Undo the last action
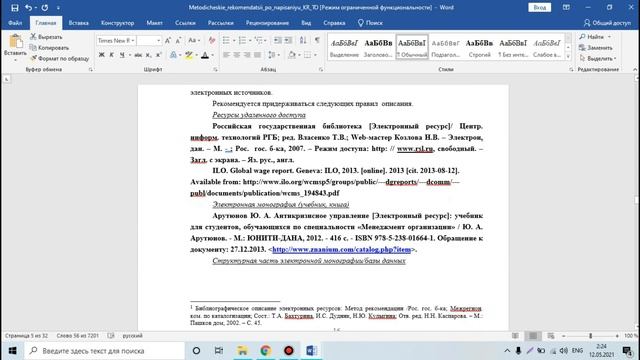The image size is (640, 360). [x=28, y=7]
